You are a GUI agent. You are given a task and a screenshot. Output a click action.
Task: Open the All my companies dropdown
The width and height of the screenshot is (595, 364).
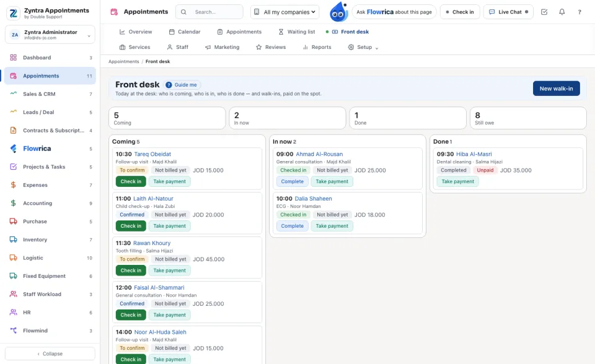[285, 12]
